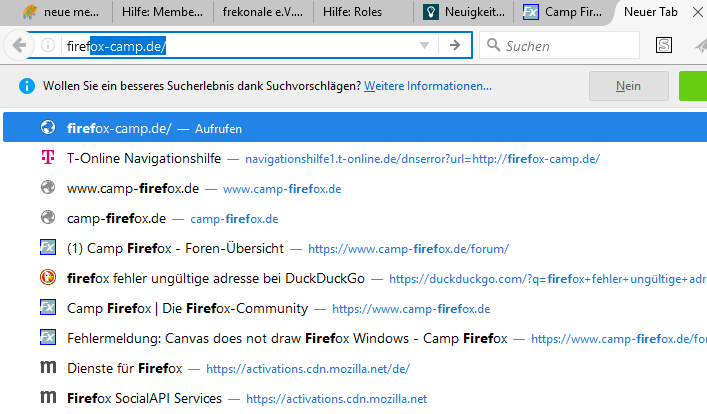
Task: Go back with the back arrow button
Action: 19,45
